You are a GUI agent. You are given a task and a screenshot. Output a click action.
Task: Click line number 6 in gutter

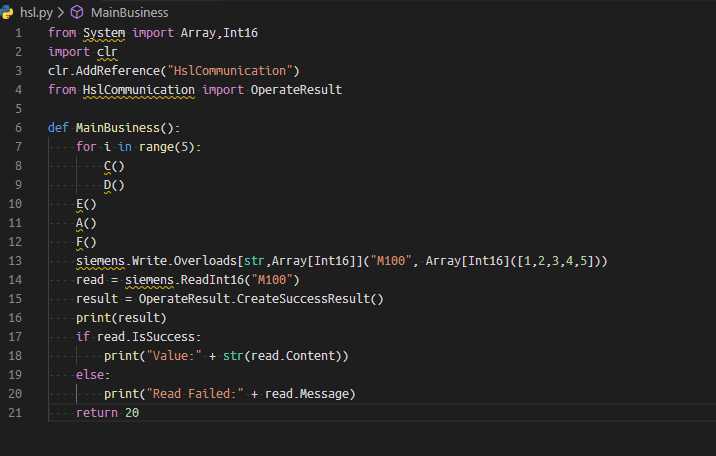click(18, 128)
